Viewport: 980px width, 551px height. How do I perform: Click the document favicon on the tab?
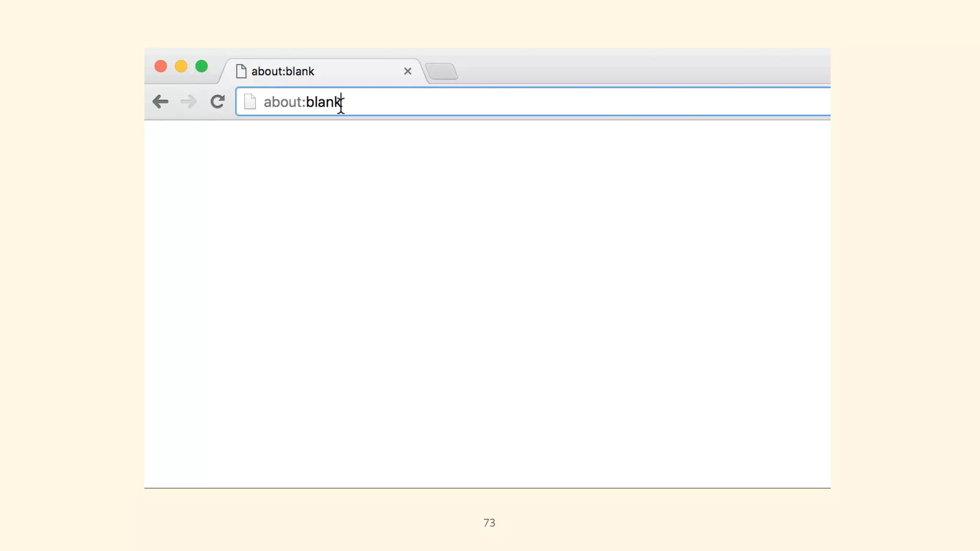(x=241, y=71)
